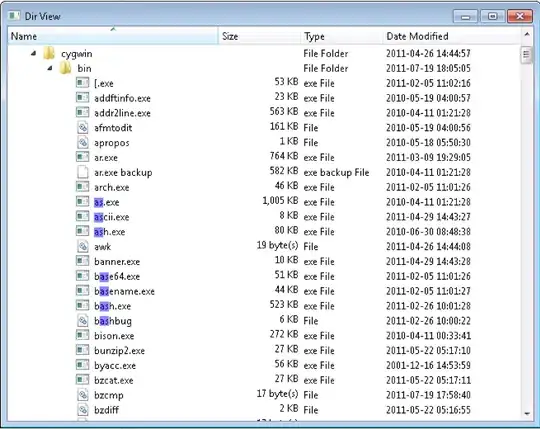Click the as.exe file icon
The width and height of the screenshot is (540, 429).
[x=83, y=201]
